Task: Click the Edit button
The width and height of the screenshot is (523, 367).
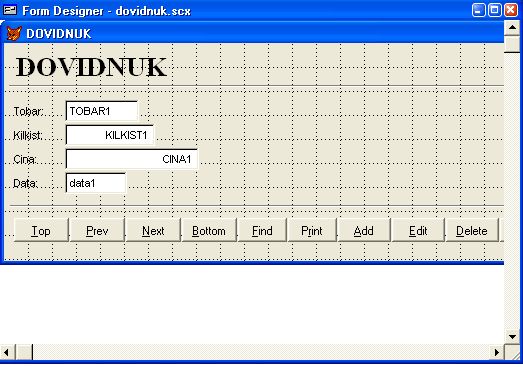Action: (418, 230)
